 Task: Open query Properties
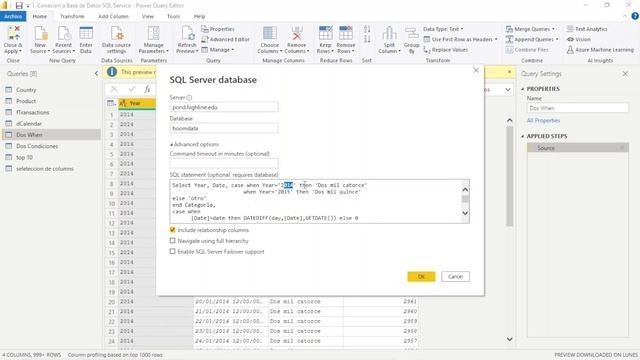coord(218,29)
